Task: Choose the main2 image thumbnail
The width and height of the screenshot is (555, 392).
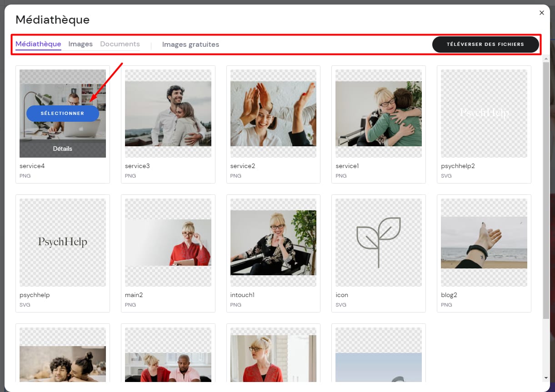Action: 168,243
